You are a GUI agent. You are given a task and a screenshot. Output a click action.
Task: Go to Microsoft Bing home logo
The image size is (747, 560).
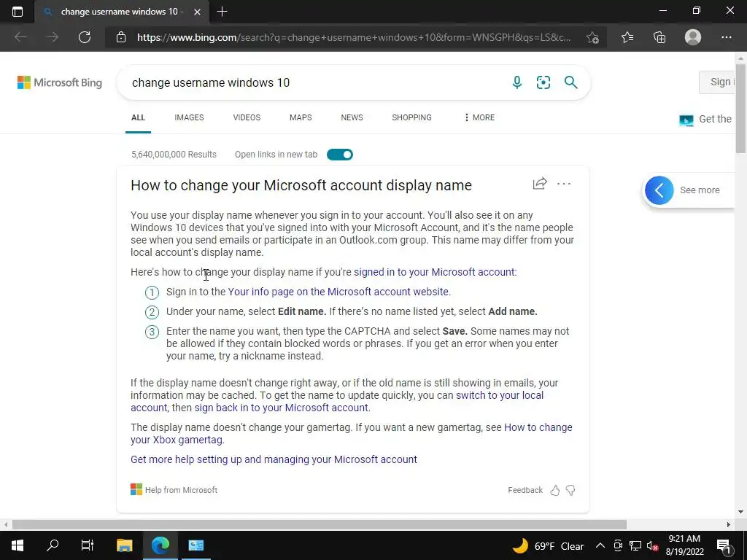60,82
